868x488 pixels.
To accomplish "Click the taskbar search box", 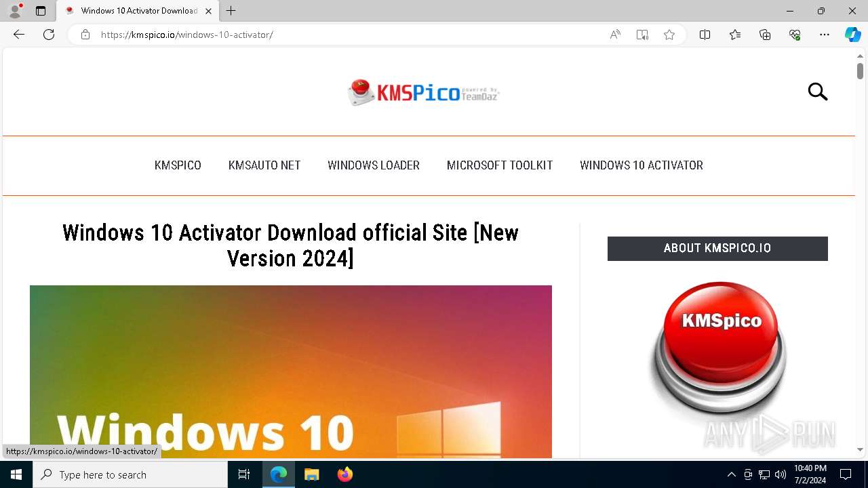I will (x=130, y=474).
